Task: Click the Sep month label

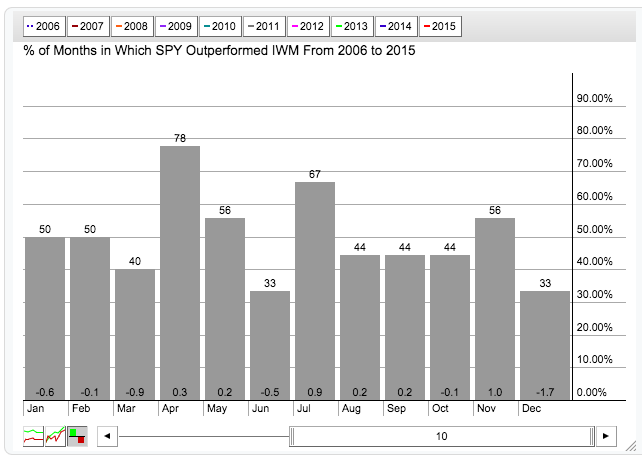Action: tap(396, 409)
